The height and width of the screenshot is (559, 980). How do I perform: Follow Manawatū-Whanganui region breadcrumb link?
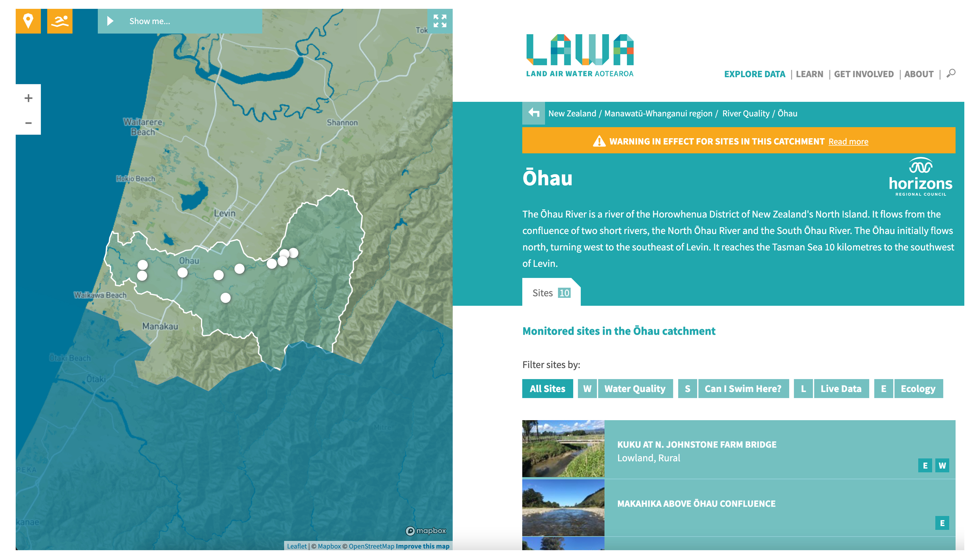tap(658, 113)
